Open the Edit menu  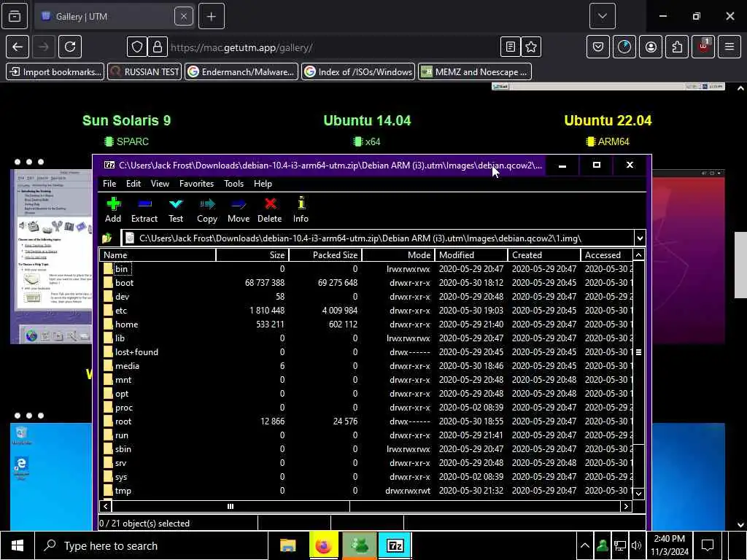(x=133, y=183)
